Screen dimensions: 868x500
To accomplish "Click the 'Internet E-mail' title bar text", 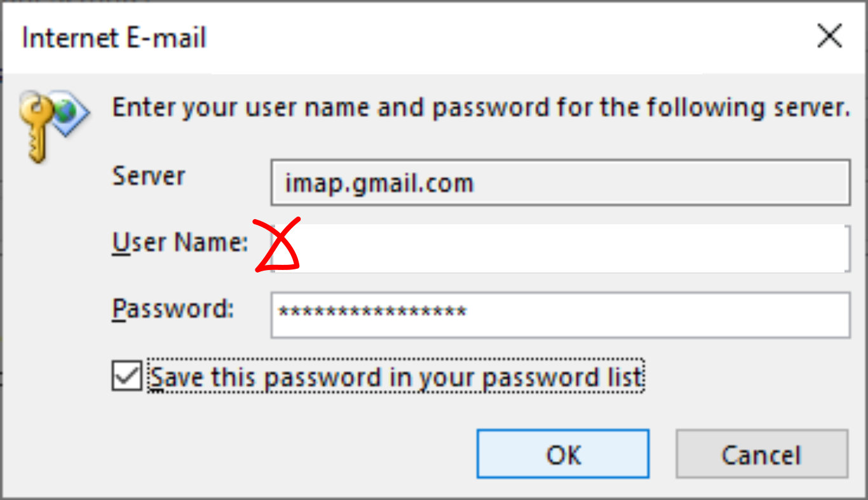I will tap(114, 38).
